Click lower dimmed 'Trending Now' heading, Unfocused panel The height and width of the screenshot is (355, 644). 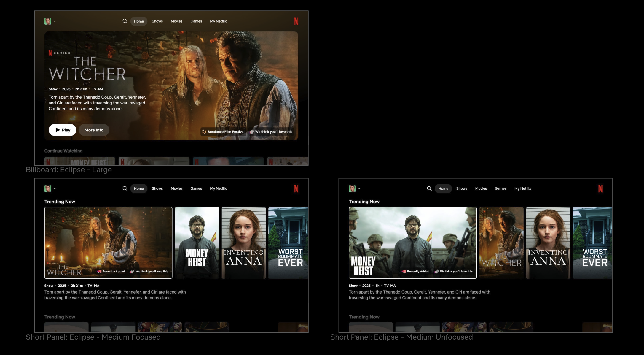tap(364, 317)
